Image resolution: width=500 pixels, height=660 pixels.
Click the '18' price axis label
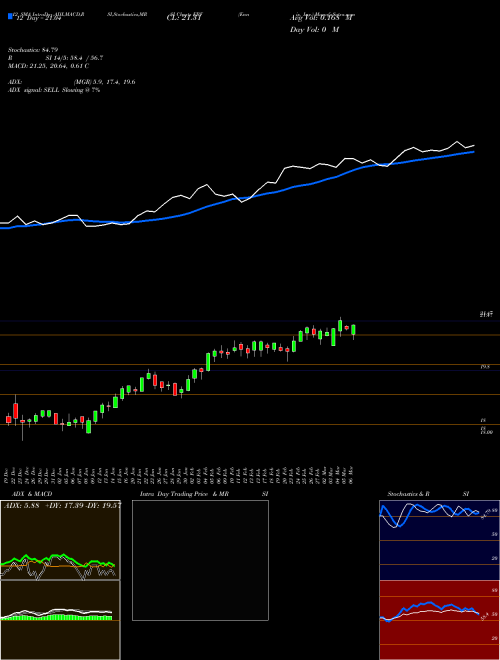[483, 420]
